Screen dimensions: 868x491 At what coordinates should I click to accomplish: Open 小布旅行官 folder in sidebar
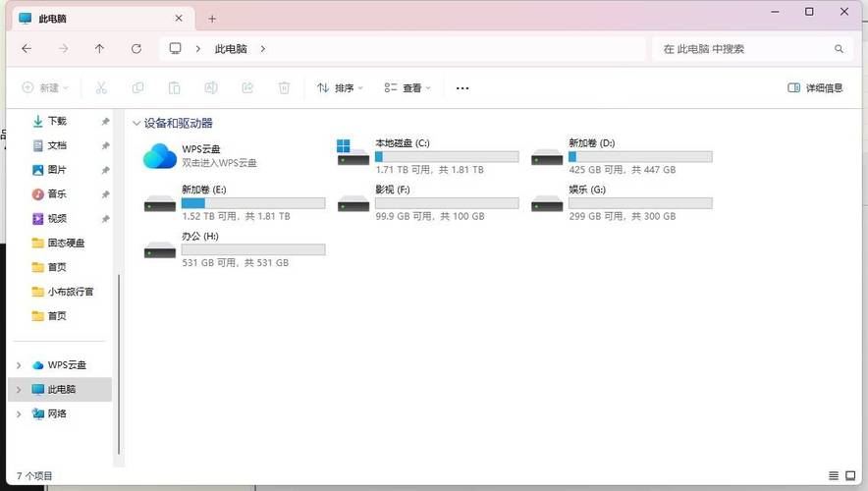pyautogui.click(x=63, y=292)
